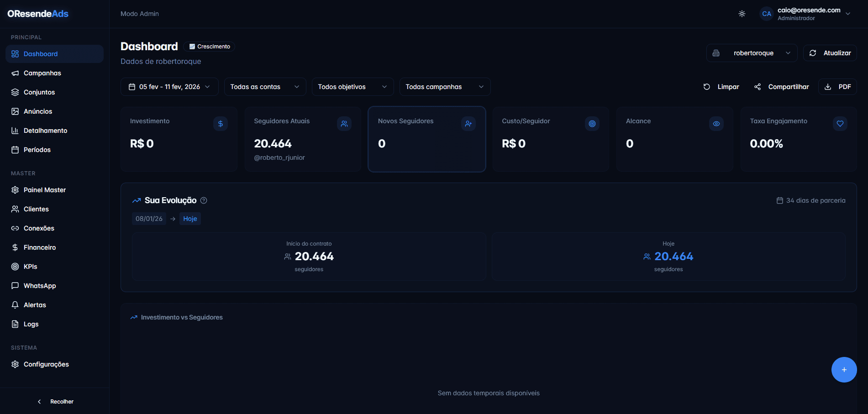Export dashboard with PDF button

tap(837, 87)
